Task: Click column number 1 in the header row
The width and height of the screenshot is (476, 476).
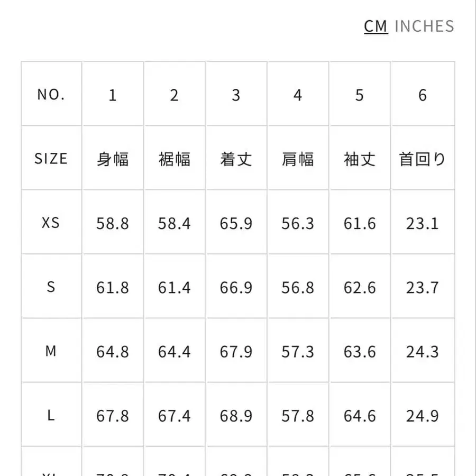Action: 112,95
